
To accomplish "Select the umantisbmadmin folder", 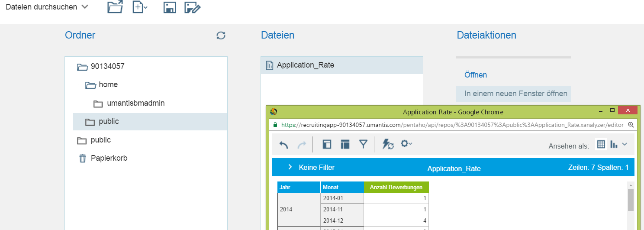I will click(135, 104).
